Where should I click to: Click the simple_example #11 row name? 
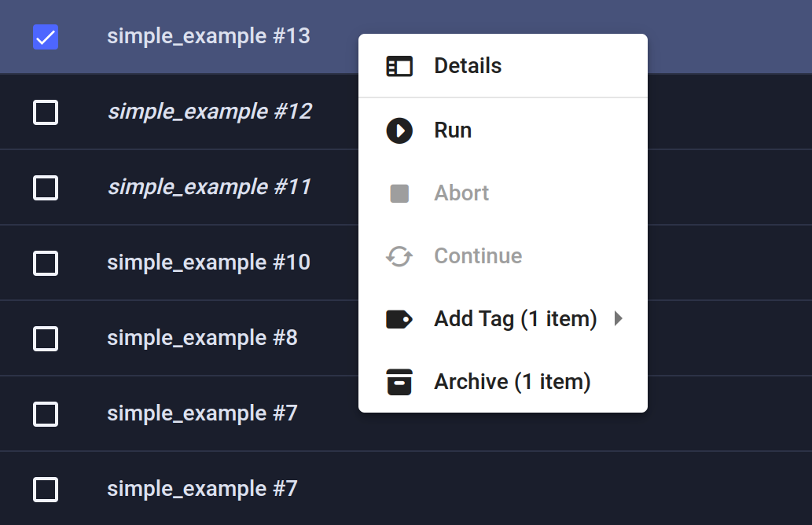209,187
